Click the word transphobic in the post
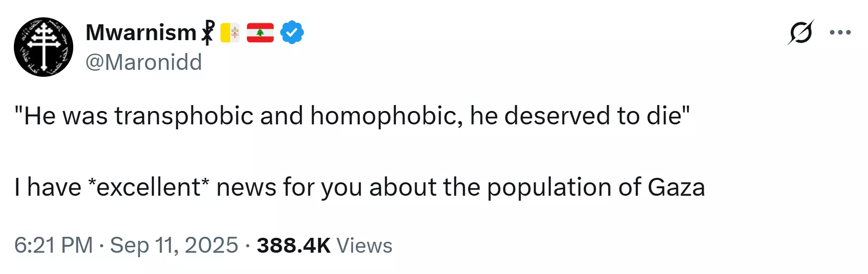Screen dimensions: 868x274 pyautogui.click(x=185, y=116)
